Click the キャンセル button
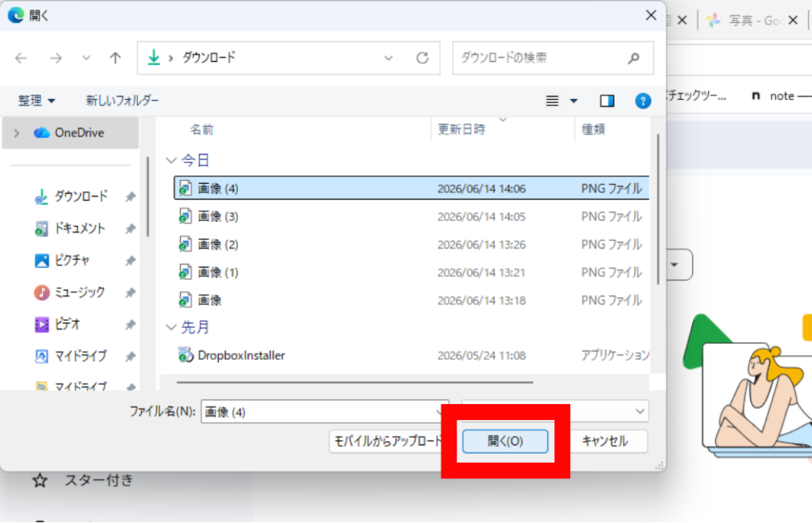Viewport: 812px width, 523px height. (x=604, y=441)
